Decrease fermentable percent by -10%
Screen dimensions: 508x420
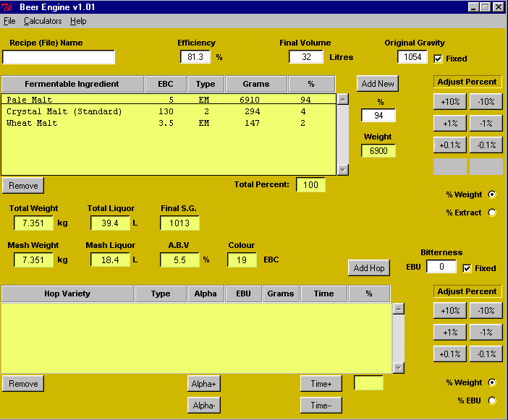click(x=486, y=102)
